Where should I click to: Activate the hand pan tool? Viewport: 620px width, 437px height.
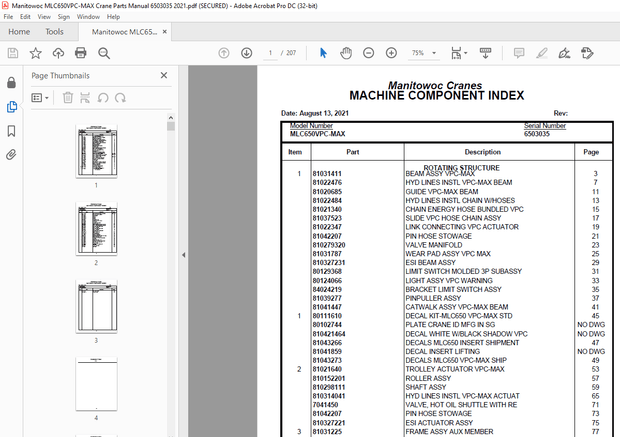tap(346, 53)
